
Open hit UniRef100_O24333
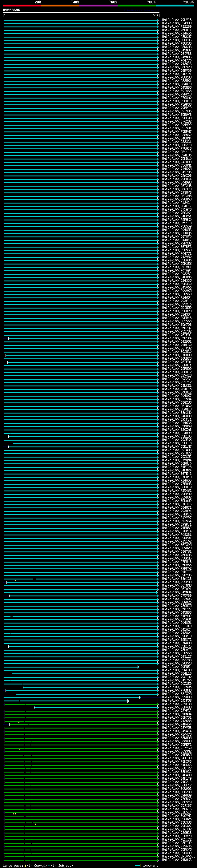(176, 23)
